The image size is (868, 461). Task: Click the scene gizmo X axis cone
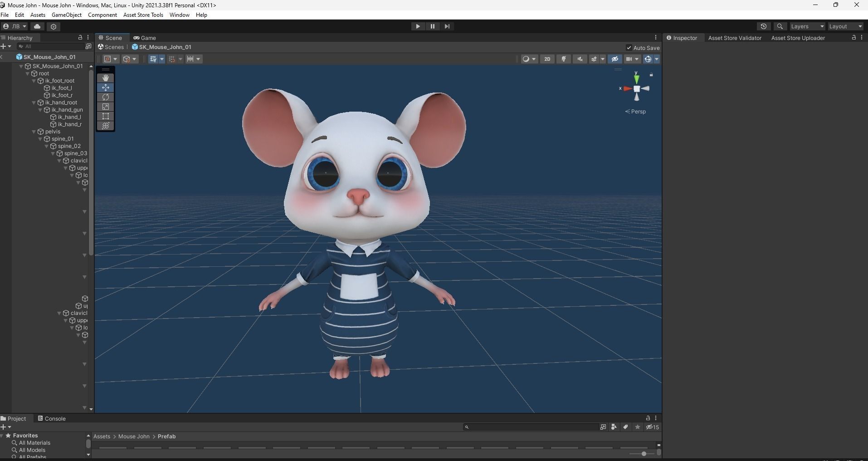point(627,88)
